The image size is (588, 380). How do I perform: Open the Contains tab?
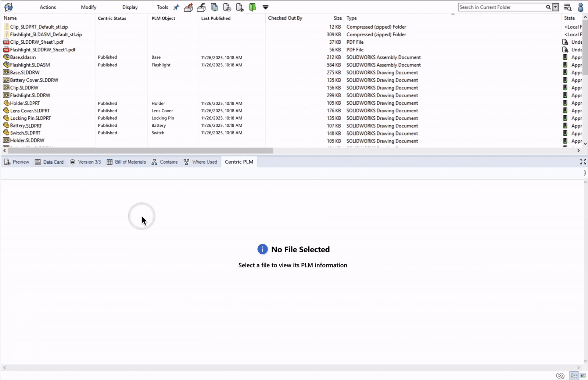165,162
